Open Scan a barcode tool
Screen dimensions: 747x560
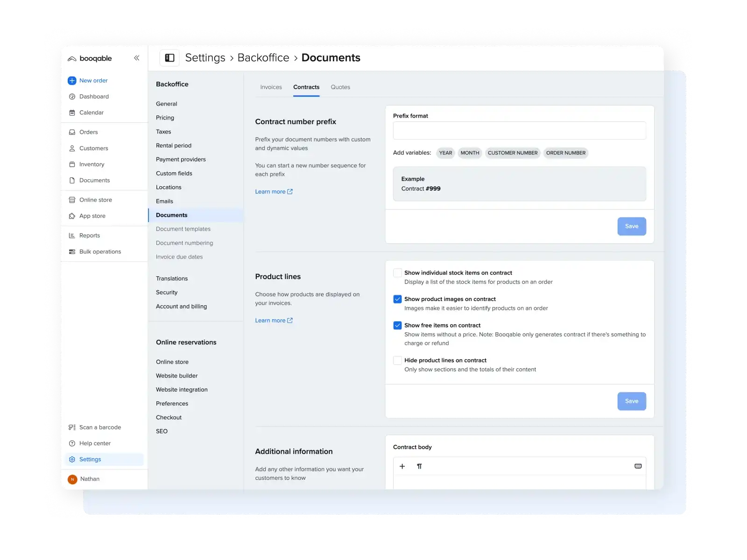click(99, 427)
